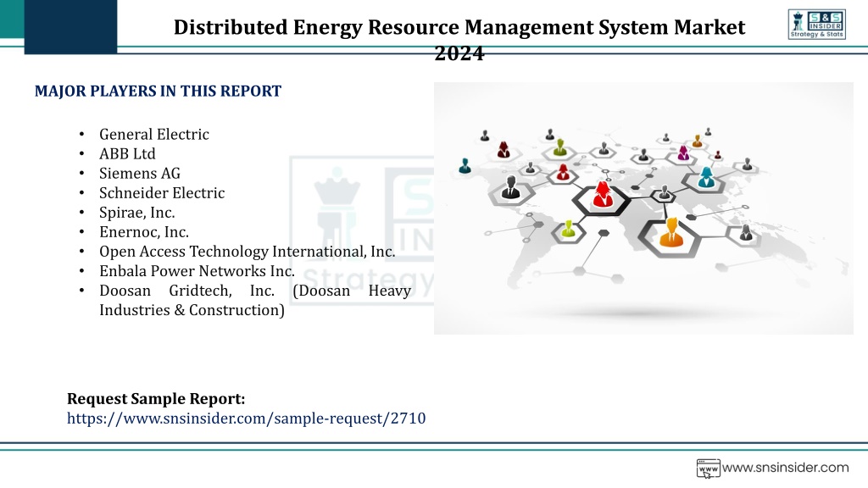Click the "MAJOR PLAYERS IN THIS REPORT" heading
The width and height of the screenshot is (868, 488).
coord(158,91)
